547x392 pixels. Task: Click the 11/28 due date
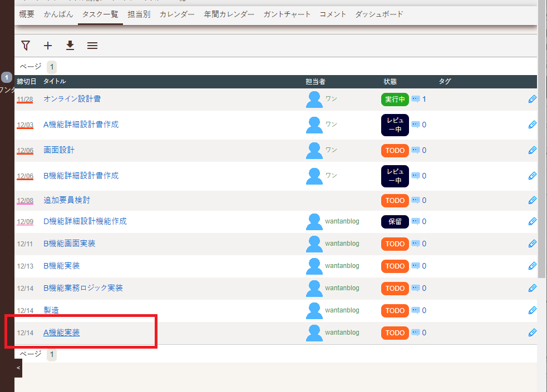click(25, 100)
